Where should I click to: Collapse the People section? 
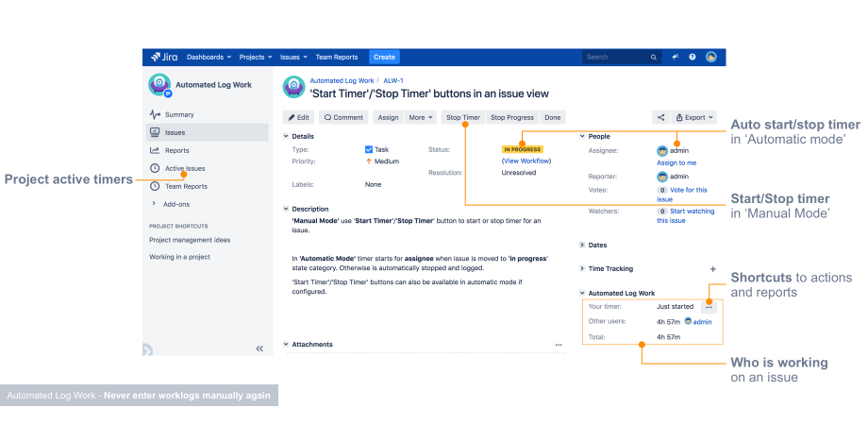click(x=582, y=136)
